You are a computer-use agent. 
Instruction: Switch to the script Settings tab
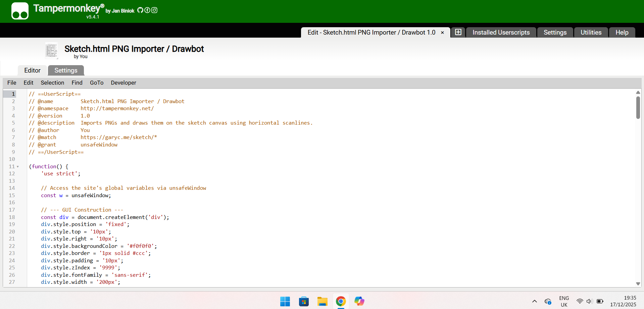[66, 71]
